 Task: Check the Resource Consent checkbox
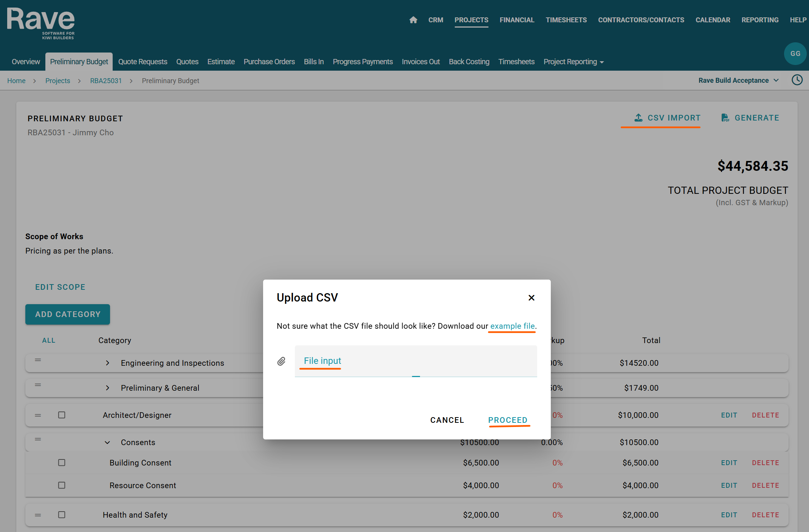(62, 486)
